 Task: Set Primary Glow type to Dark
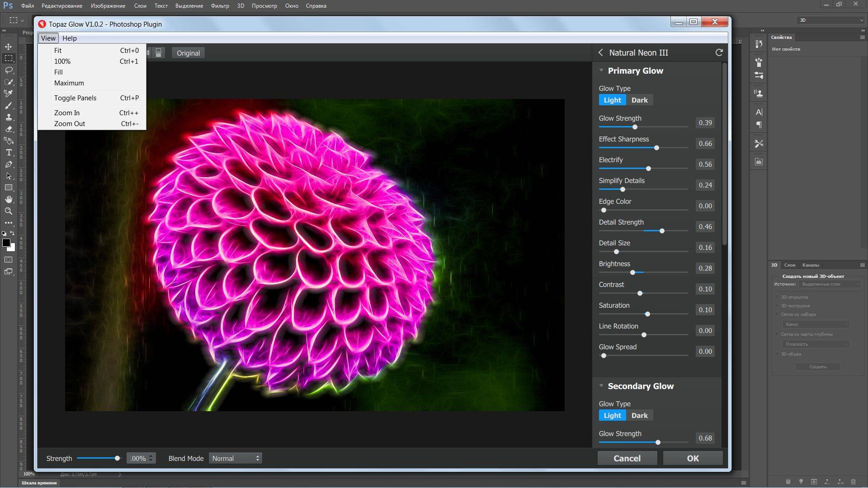click(639, 100)
